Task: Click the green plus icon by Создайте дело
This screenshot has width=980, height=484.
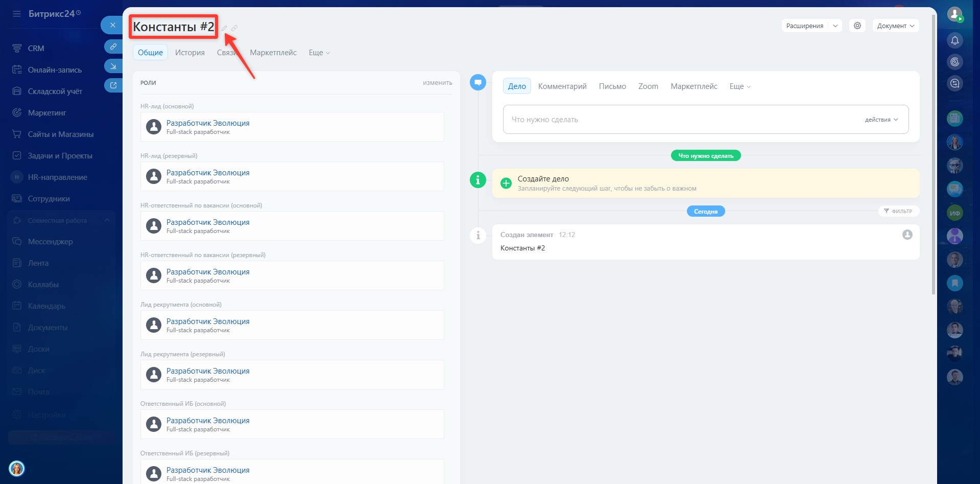Action: [x=506, y=183]
